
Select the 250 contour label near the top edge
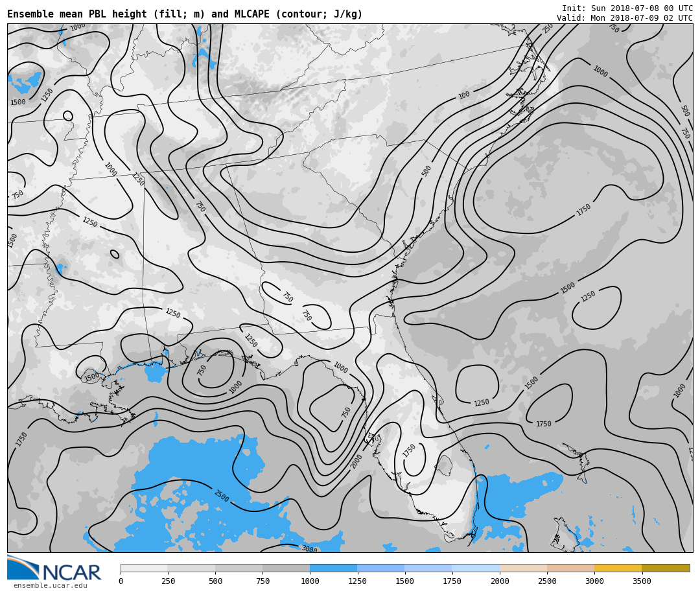click(548, 29)
